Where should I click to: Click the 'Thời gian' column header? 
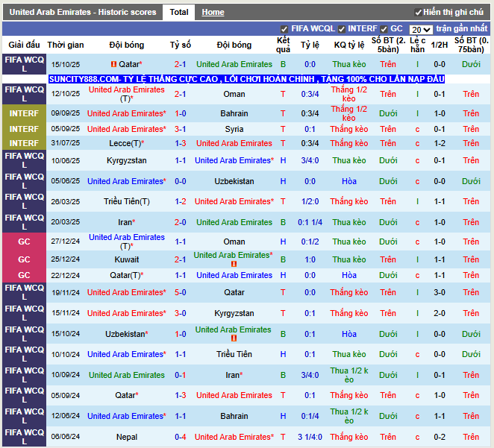click(x=66, y=45)
